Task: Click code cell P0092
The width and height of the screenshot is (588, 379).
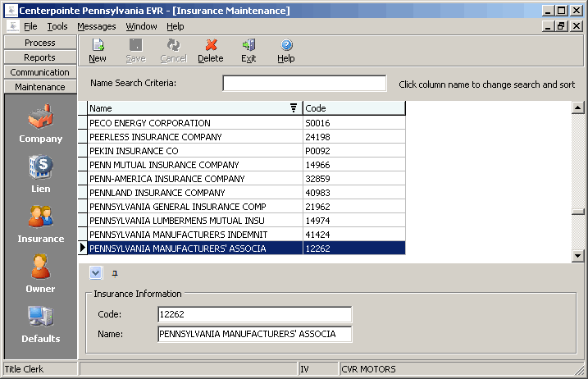Action: [354, 150]
